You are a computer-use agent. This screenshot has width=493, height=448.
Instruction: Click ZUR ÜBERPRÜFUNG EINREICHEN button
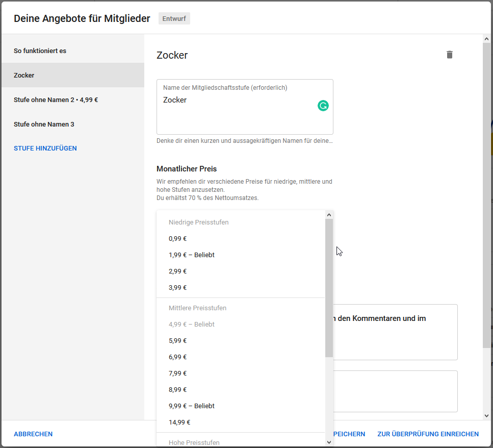click(428, 434)
